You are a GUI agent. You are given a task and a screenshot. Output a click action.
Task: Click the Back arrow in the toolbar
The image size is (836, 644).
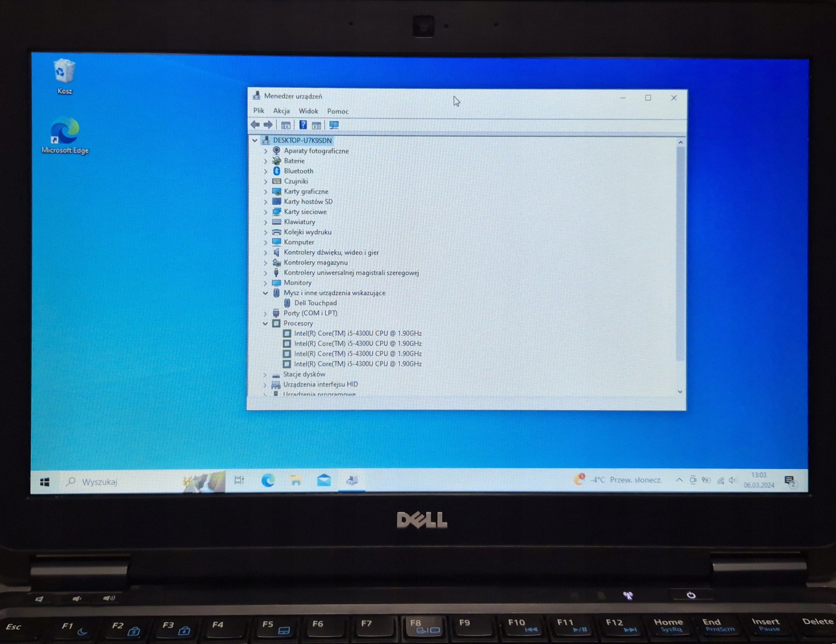(x=255, y=125)
